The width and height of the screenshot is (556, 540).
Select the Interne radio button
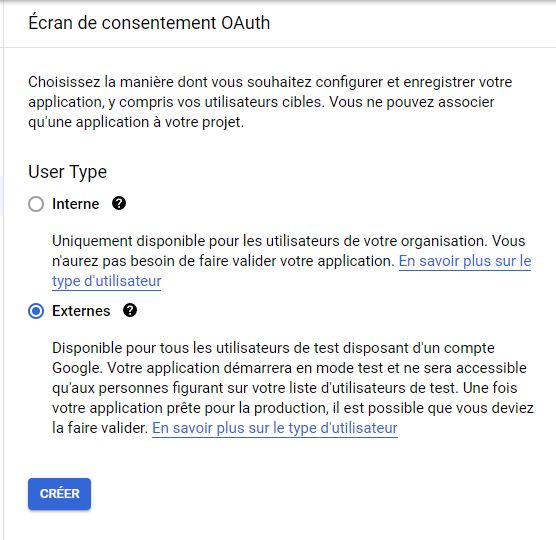click(x=36, y=204)
